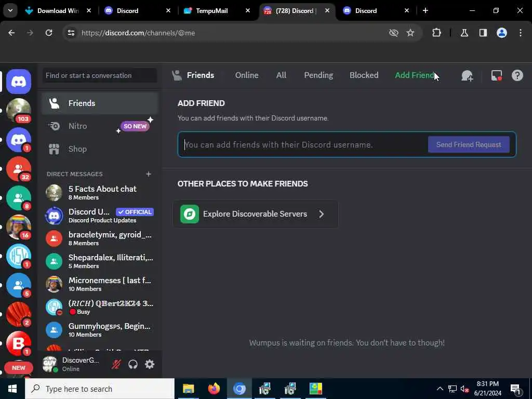The image size is (532, 399).
Task: Toggle deafen headphones in user panel
Action: pos(133,364)
